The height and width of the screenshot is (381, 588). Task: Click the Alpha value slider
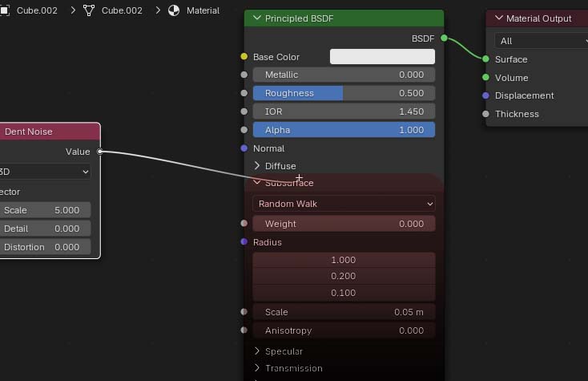[x=344, y=130]
